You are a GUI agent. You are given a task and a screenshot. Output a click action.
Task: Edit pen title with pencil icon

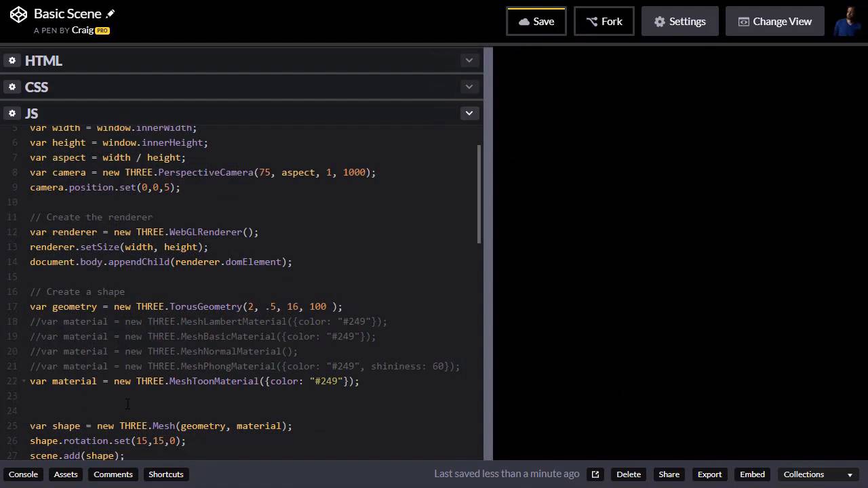[x=111, y=14]
